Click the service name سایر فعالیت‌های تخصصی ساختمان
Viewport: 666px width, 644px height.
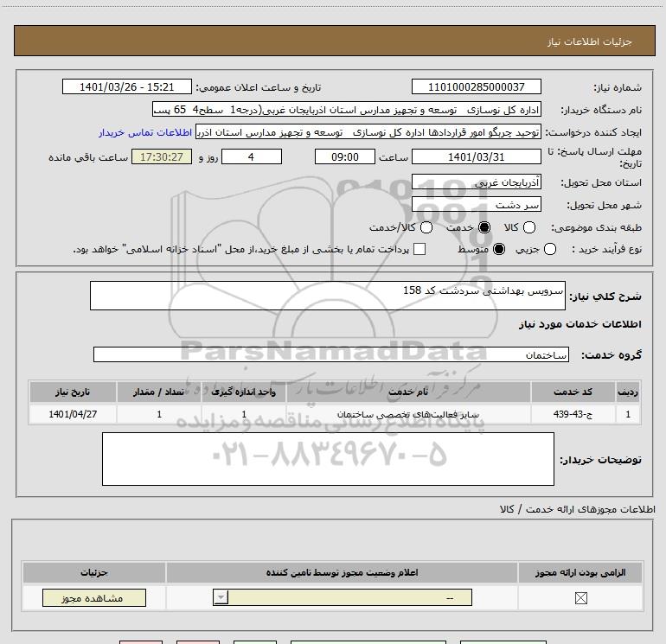click(x=408, y=414)
